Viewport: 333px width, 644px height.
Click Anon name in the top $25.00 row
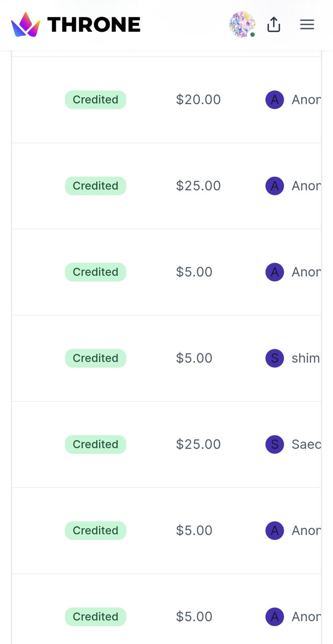pyautogui.click(x=306, y=186)
